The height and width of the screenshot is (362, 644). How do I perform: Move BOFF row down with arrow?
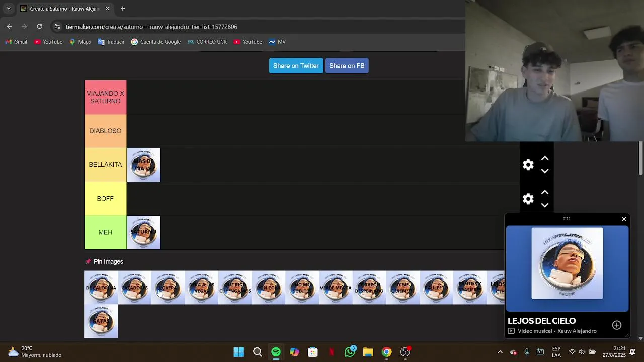tap(544, 205)
